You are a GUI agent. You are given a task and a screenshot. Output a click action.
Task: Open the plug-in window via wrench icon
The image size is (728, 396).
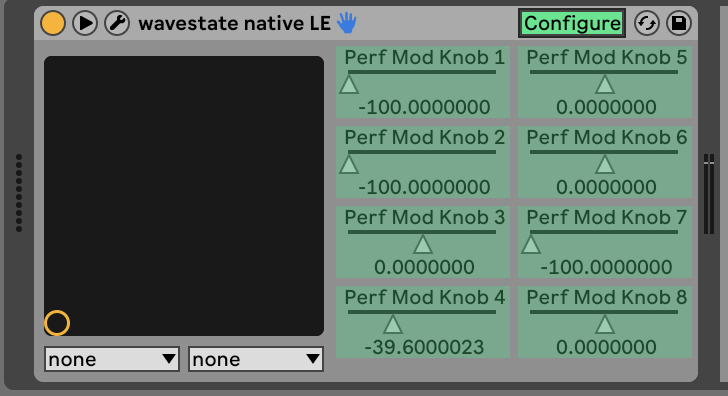(x=117, y=23)
